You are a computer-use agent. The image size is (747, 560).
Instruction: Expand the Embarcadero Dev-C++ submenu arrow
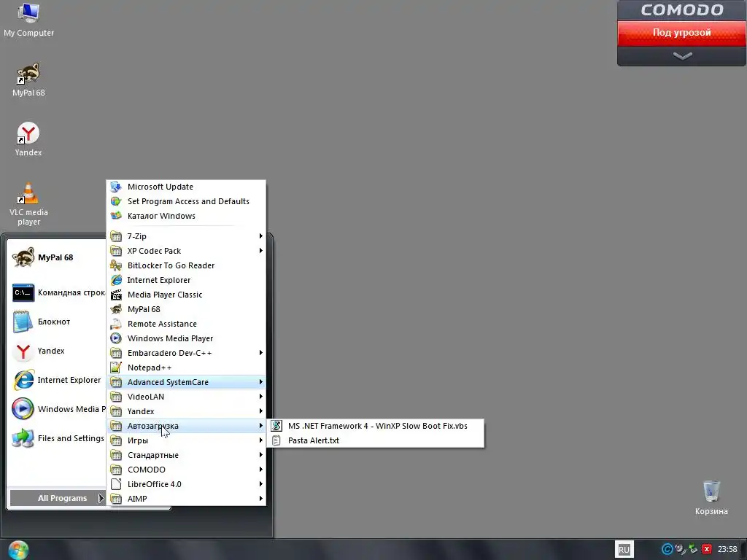point(260,353)
